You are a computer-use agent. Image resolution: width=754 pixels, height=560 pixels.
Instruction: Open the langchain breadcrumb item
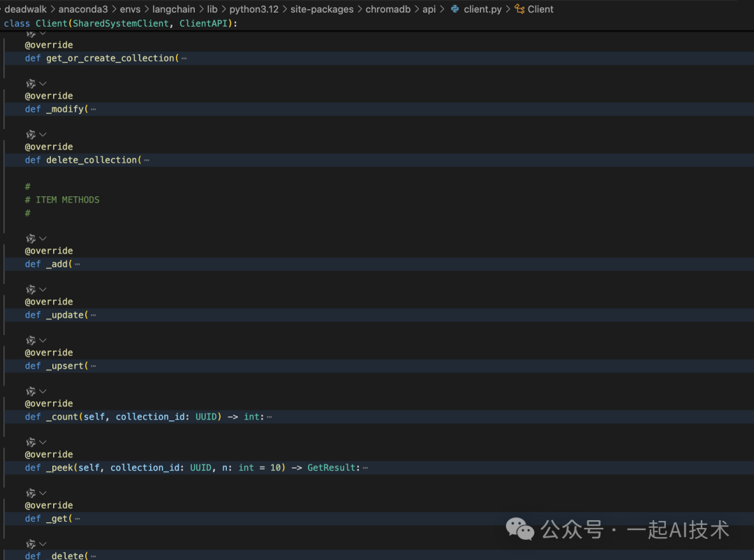[173, 9]
